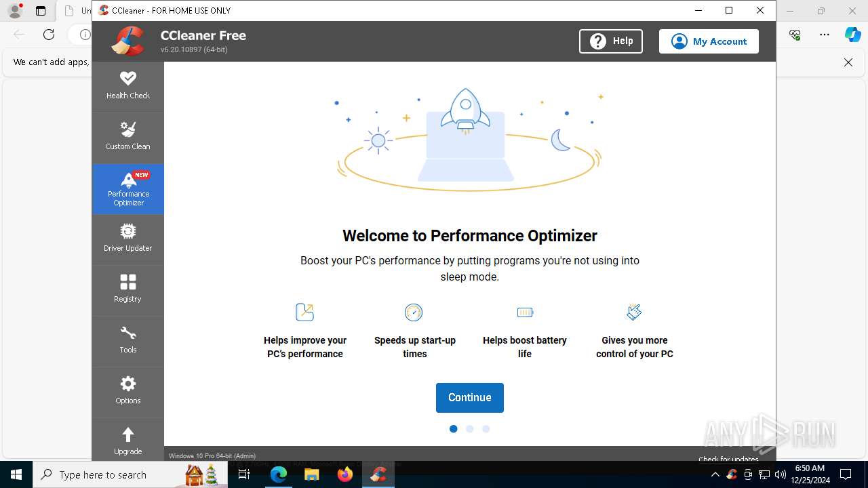Click 'Welcome to Performance Optimizer' heading

(x=470, y=236)
